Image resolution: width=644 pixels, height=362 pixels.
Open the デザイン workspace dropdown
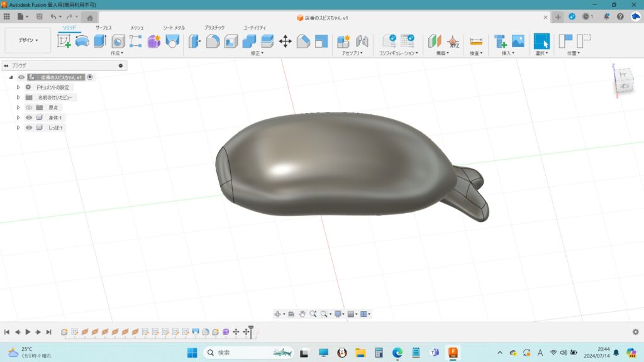tap(28, 40)
